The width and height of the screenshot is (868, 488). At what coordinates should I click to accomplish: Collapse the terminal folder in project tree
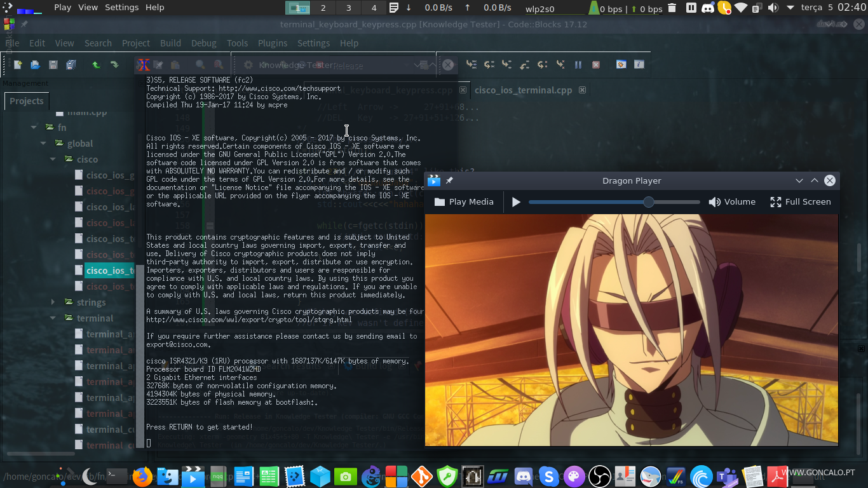point(53,318)
